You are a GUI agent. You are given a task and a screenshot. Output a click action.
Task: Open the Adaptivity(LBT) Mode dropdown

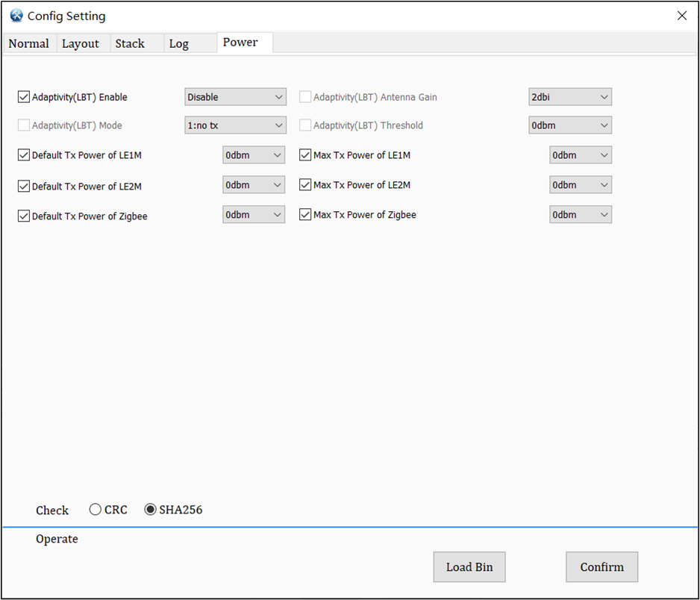(235, 125)
